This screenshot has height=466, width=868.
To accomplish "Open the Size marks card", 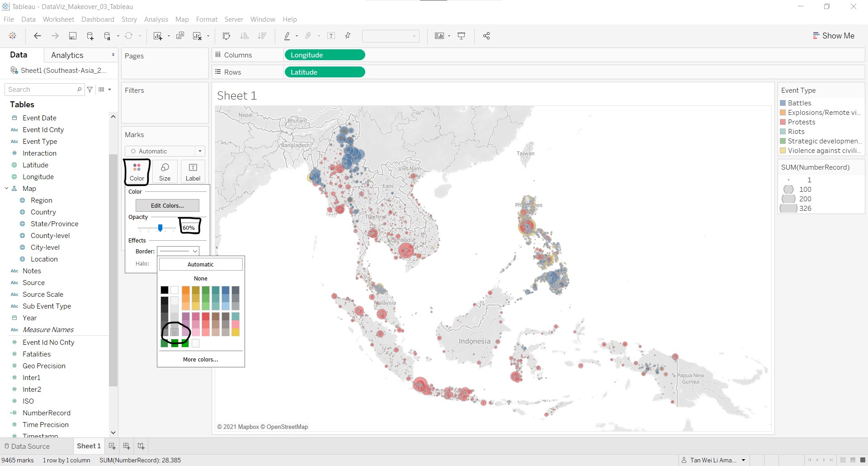I will [x=165, y=172].
